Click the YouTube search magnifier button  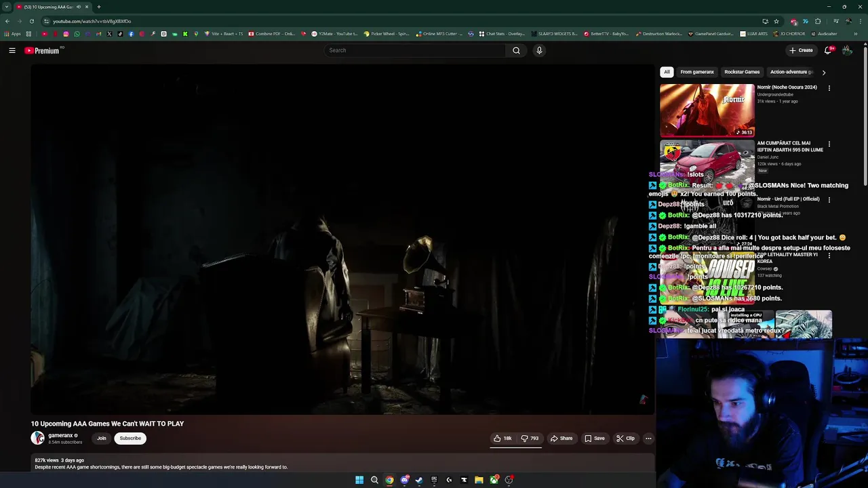[516, 50]
